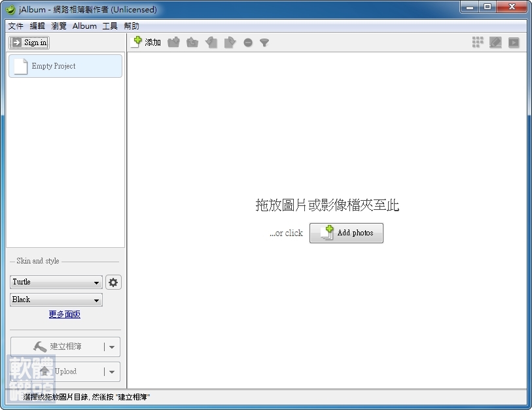
Task: Open skin settings gear button
Action: pyautogui.click(x=113, y=282)
